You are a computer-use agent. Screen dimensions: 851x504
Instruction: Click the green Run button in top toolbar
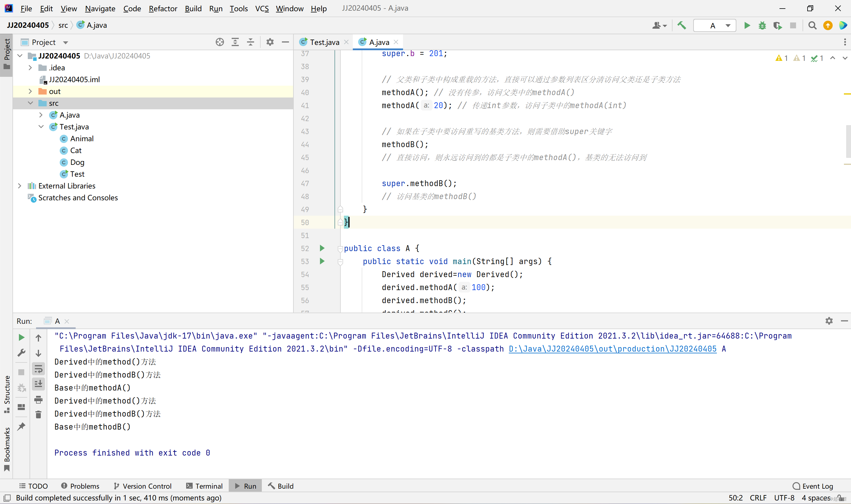[x=747, y=25]
